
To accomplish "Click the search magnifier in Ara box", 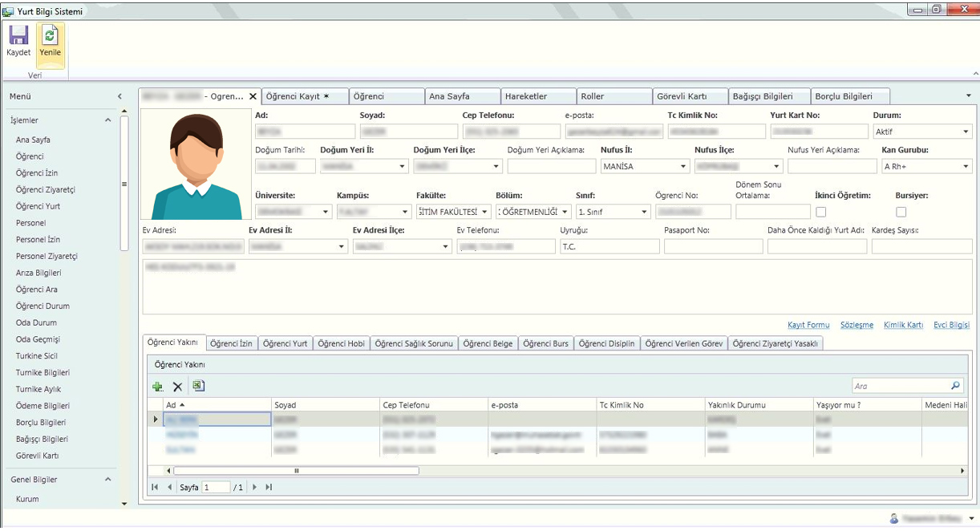I will click(954, 386).
